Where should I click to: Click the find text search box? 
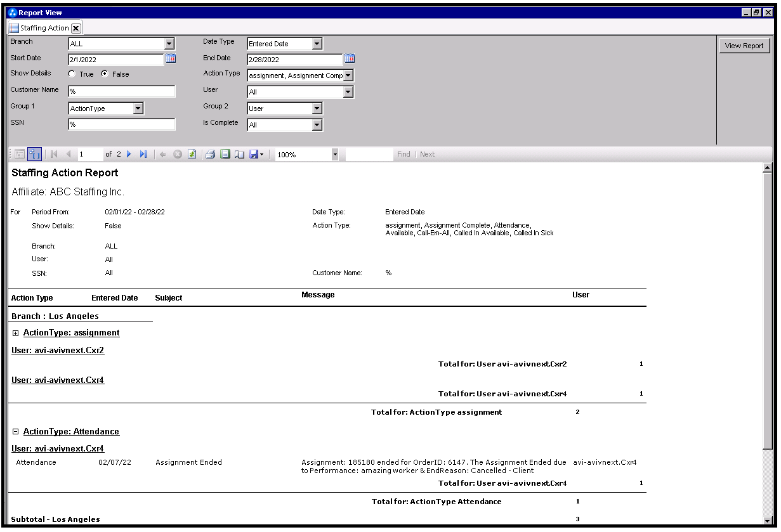click(x=369, y=154)
